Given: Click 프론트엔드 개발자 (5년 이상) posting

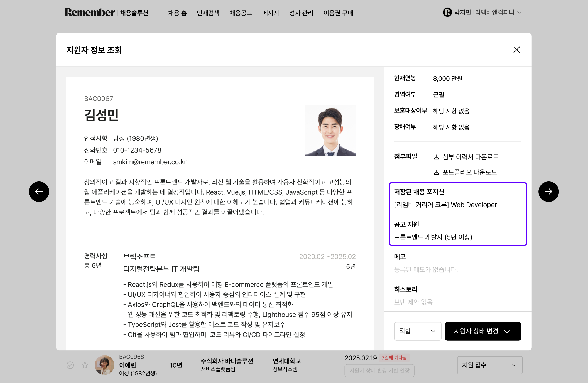Looking at the screenshot, I should coord(433,237).
